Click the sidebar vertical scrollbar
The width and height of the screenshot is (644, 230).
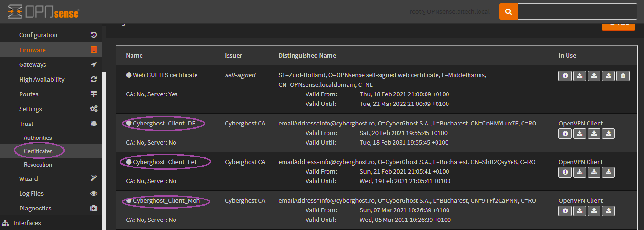[104, 143]
